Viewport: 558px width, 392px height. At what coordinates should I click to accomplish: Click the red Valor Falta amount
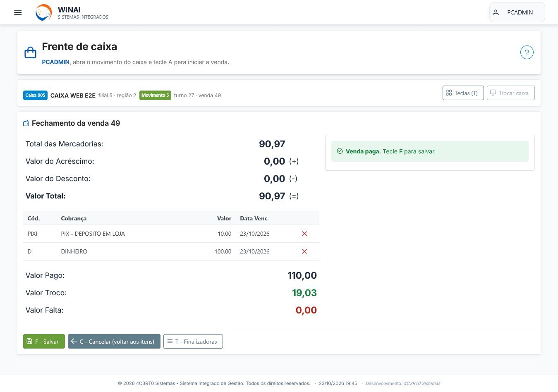306,310
